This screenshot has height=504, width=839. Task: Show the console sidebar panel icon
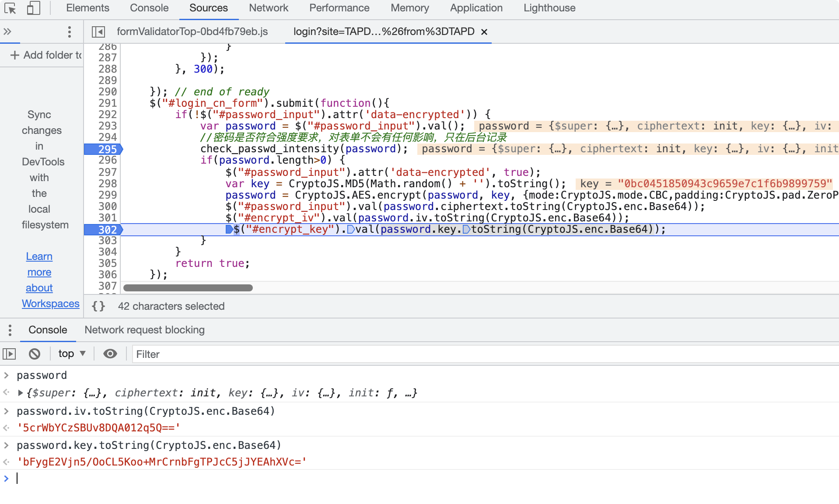pyautogui.click(x=9, y=354)
